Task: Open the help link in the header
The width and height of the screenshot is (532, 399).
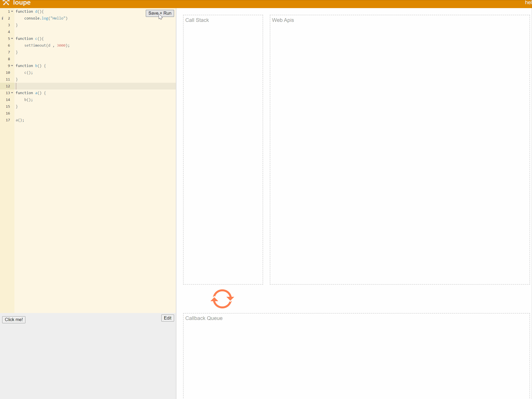Action: [528, 3]
